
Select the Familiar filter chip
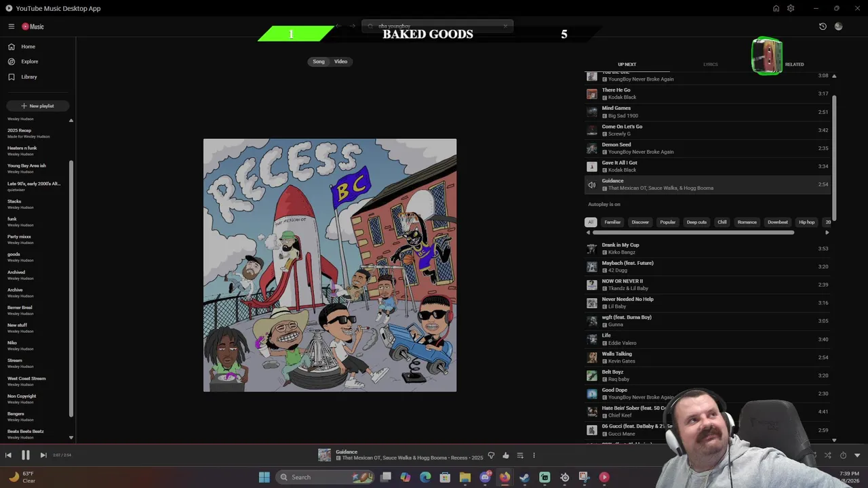click(612, 222)
